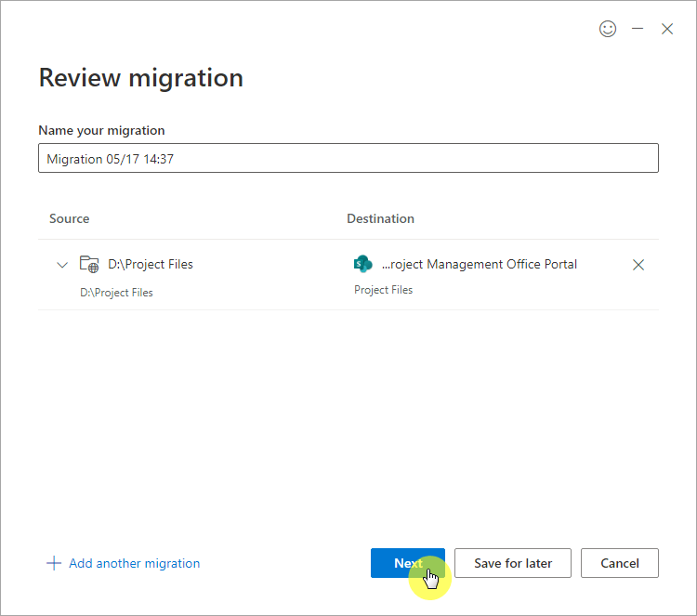
Task: Click the smiley feedback icon
Action: [x=608, y=29]
